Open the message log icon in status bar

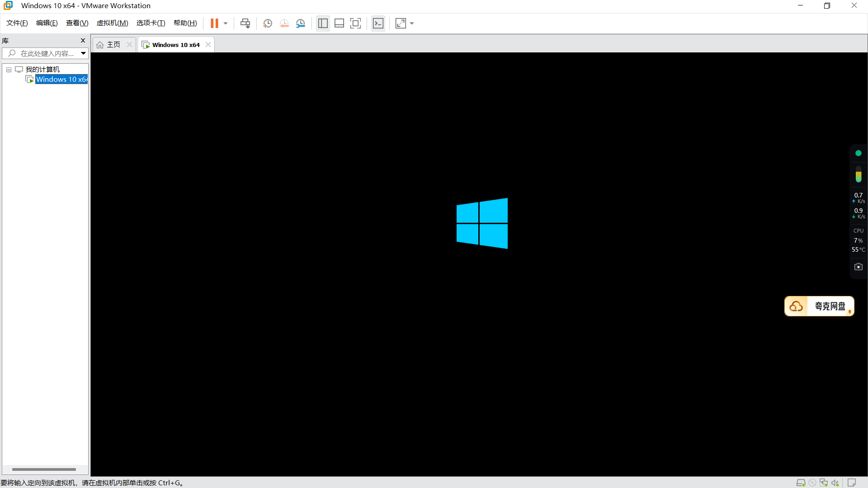pyautogui.click(x=852, y=483)
